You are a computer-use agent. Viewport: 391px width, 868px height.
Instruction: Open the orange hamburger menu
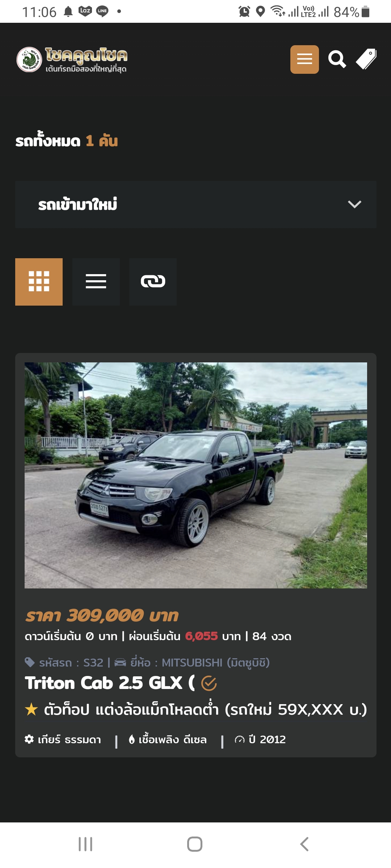pos(304,59)
